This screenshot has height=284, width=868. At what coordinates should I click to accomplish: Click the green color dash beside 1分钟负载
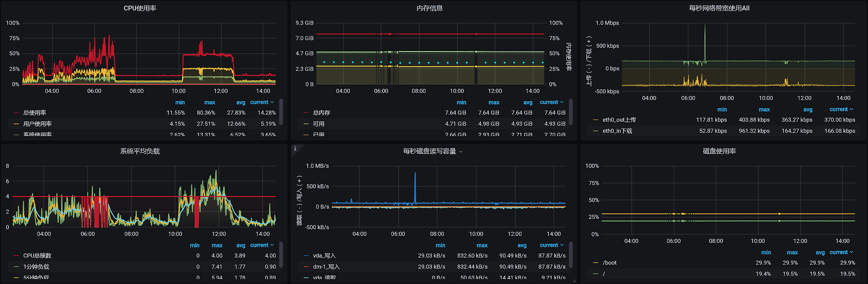tap(17, 267)
